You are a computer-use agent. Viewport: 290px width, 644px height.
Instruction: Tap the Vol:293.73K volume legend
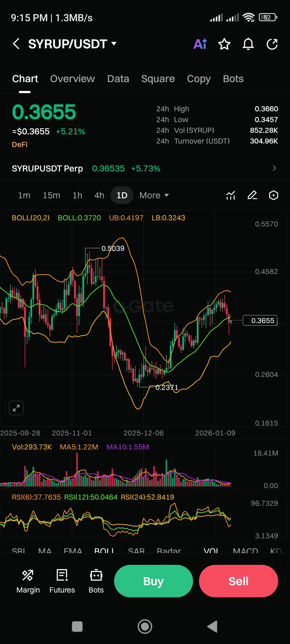[x=32, y=447]
